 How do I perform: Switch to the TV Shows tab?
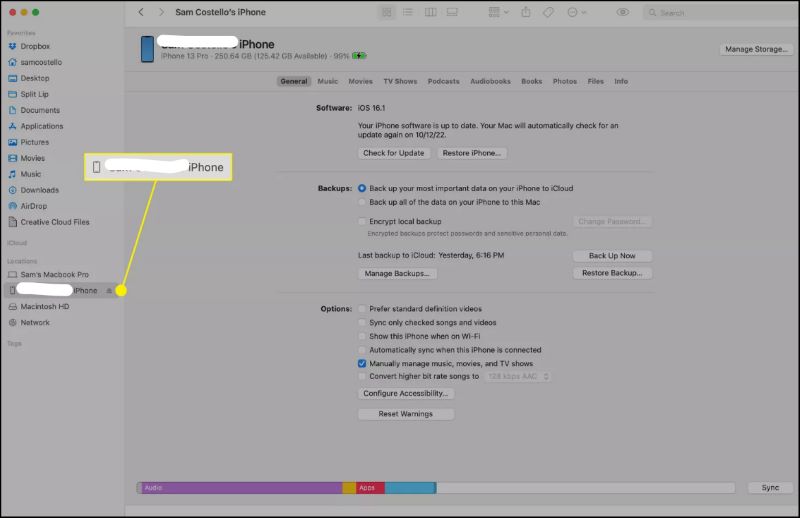tap(401, 81)
